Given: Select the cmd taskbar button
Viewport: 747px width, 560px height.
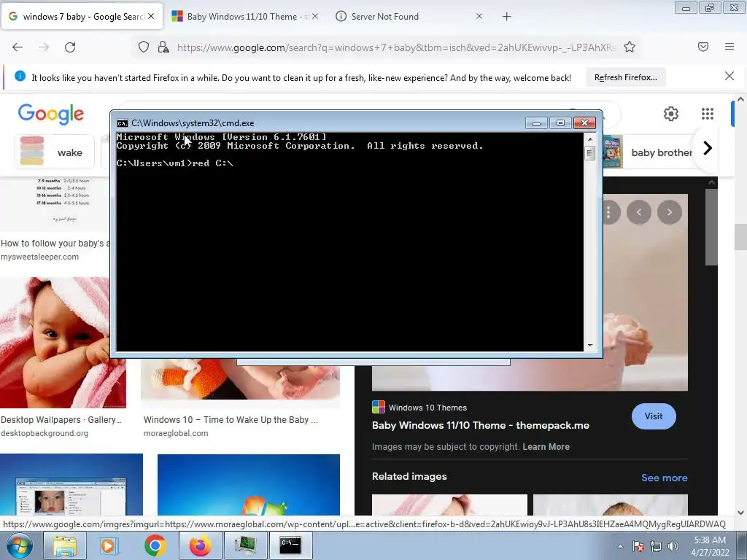Looking at the screenshot, I should click(x=290, y=545).
